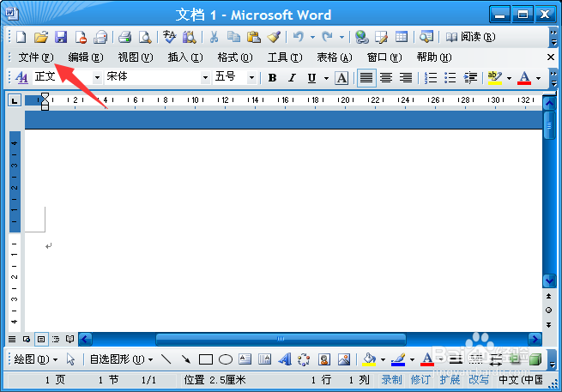Save the document with the floppy icon
This screenshot has width=562, height=392.
click(61, 37)
